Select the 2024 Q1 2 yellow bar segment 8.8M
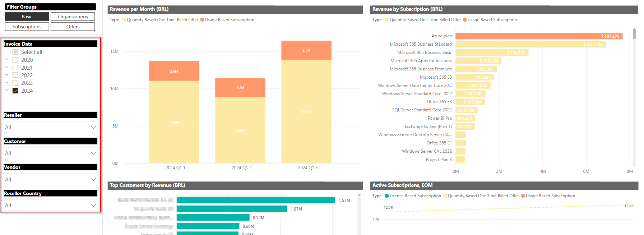This screenshot has height=235, width=644. (240, 130)
